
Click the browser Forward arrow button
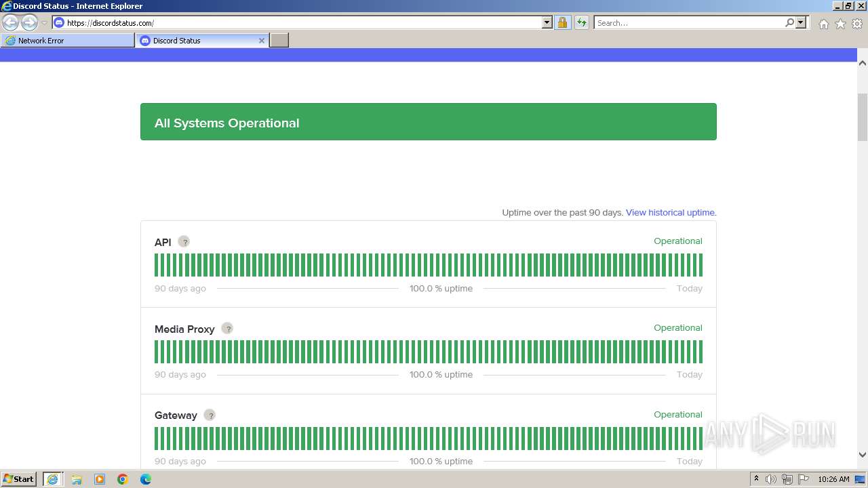29,22
